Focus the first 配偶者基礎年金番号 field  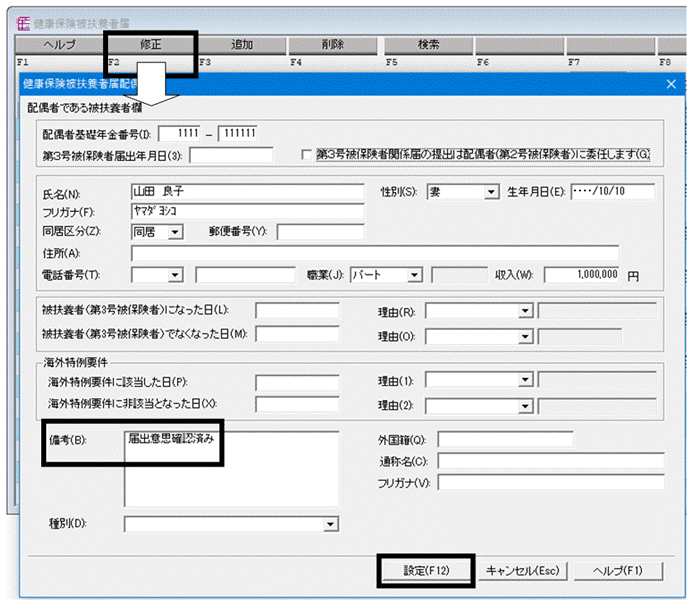pos(179,133)
